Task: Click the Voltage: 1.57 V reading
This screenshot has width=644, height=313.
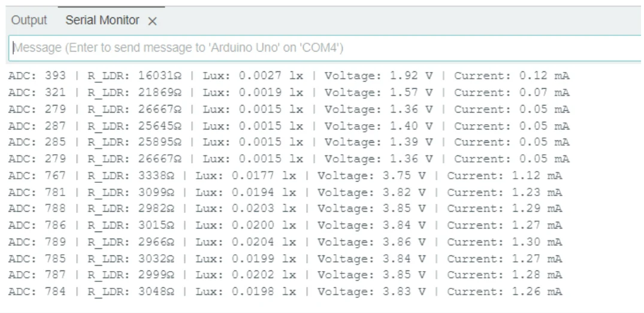Action: pos(378,93)
